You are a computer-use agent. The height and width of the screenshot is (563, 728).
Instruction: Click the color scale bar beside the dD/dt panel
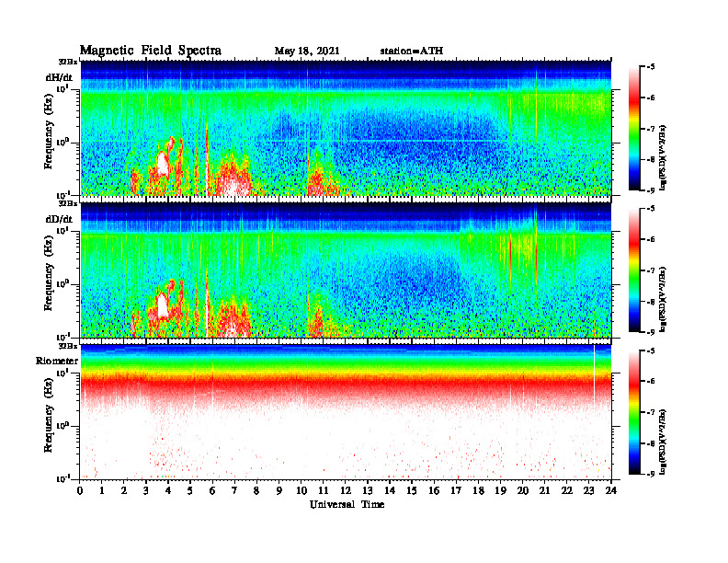[x=634, y=270]
